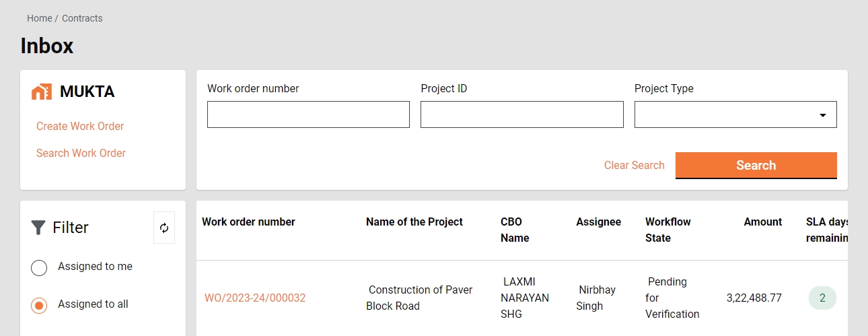Click the Clear Search link

pyautogui.click(x=634, y=165)
